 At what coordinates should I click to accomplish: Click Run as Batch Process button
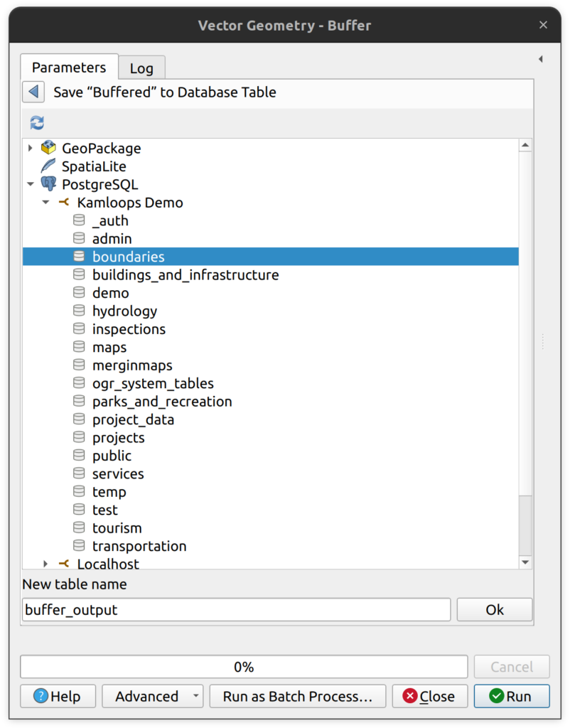297,697
